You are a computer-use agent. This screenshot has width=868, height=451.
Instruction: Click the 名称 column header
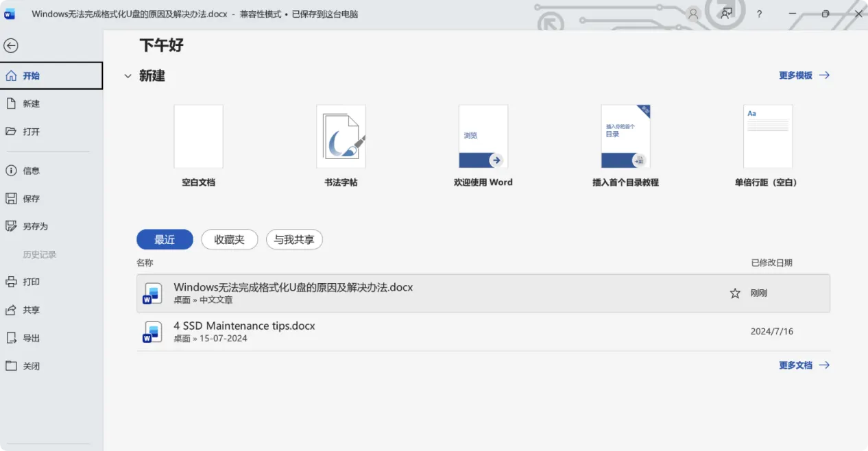pos(145,263)
